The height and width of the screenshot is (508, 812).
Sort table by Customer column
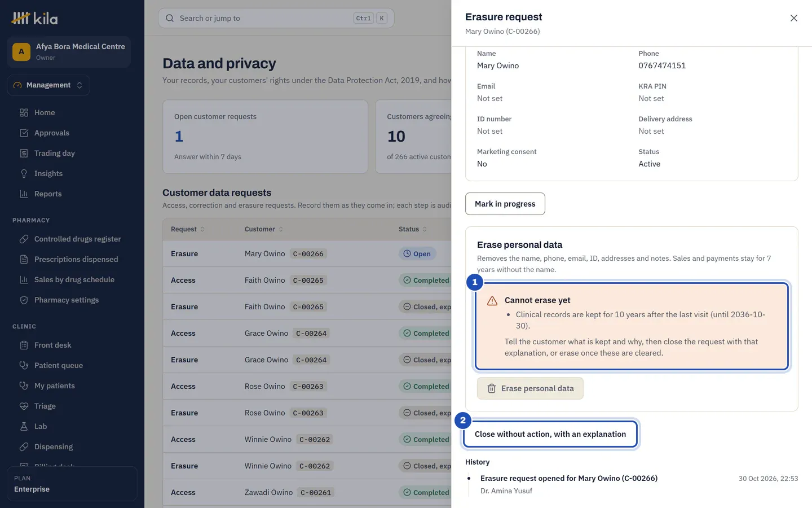[264, 229]
